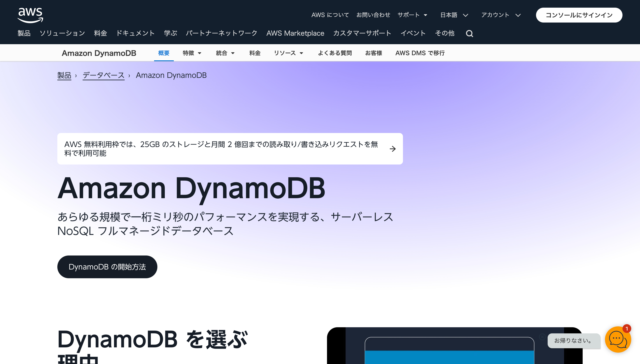Open the カスタマーサポート menu
This screenshot has width=640, height=364.
coord(362,33)
